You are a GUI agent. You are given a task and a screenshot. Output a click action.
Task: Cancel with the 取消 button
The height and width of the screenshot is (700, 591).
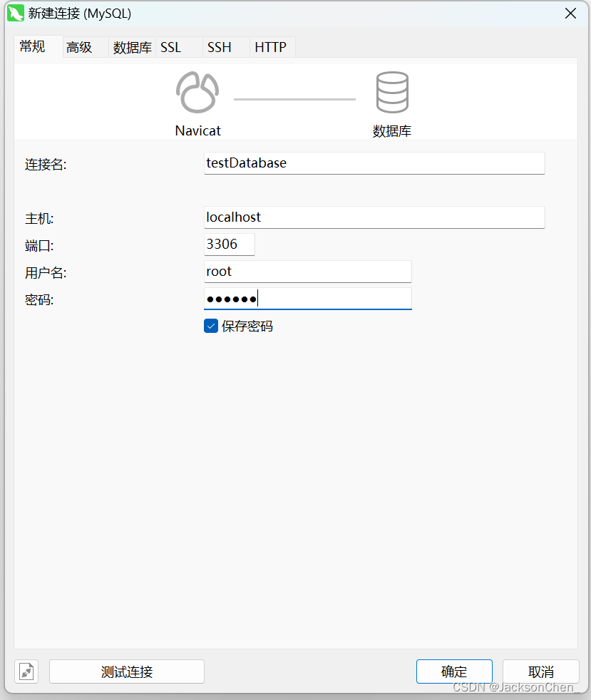point(540,671)
